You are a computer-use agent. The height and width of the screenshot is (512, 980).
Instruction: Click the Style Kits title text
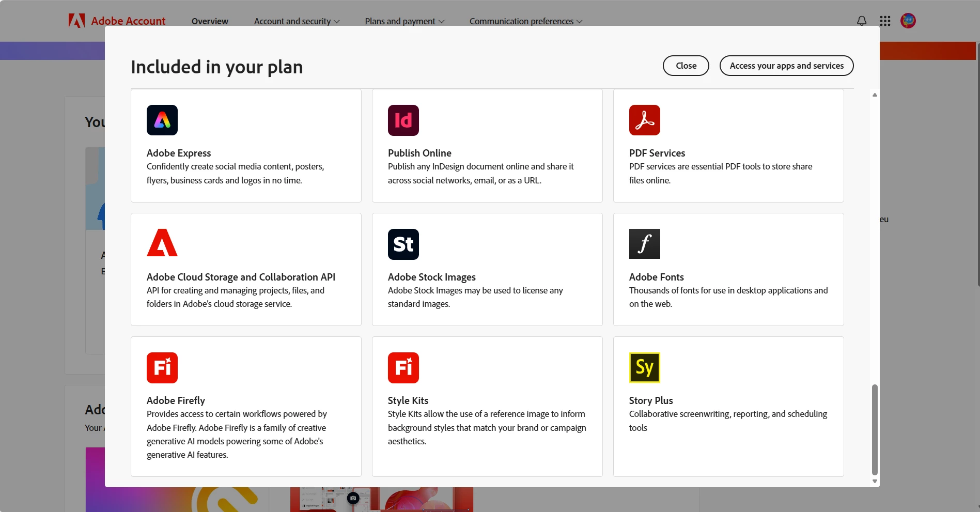(408, 400)
